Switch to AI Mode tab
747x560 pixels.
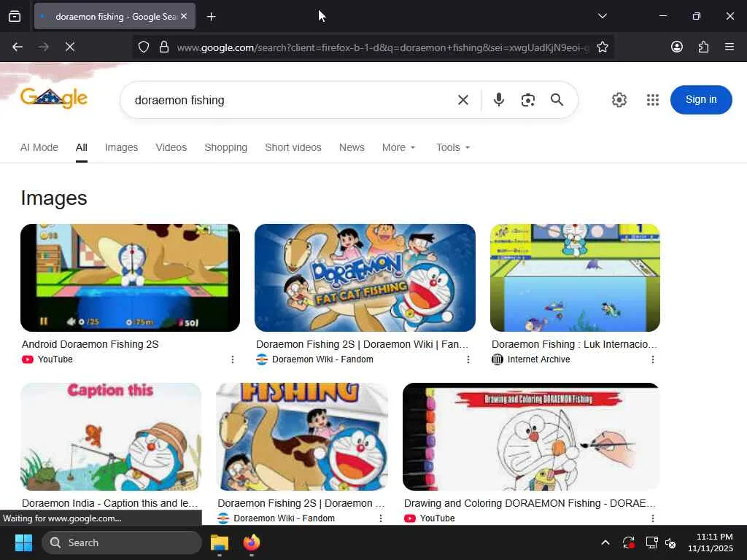pos(39,147)
